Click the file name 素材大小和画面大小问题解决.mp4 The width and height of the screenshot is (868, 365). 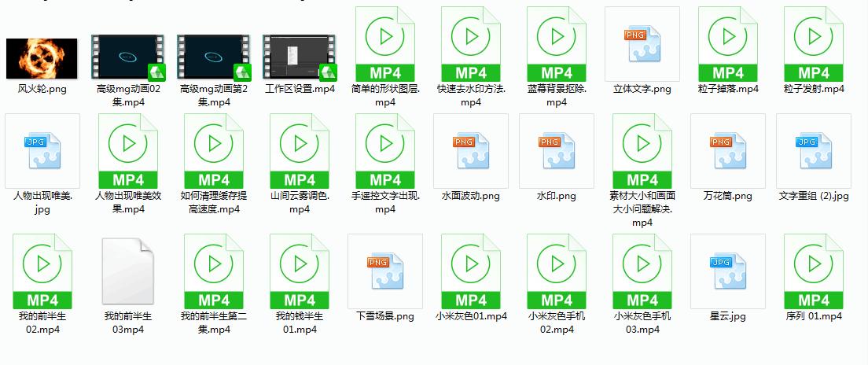pos(642,209)
